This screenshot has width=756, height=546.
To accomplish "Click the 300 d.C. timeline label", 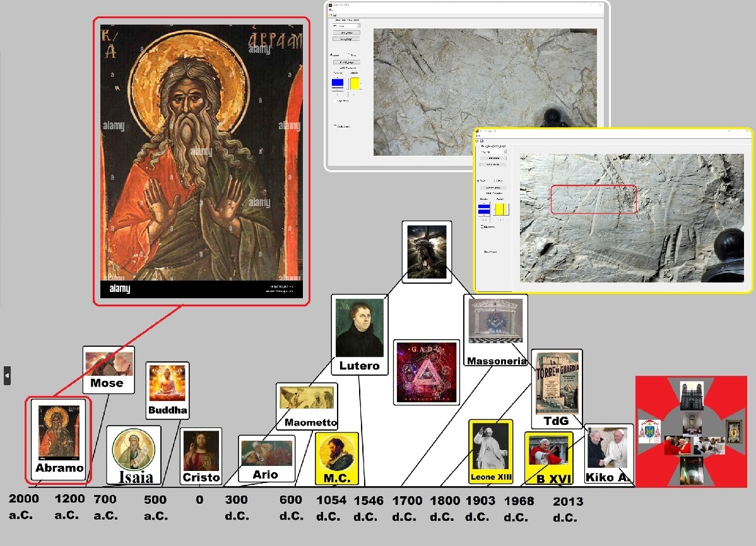I will click(237, 508).
